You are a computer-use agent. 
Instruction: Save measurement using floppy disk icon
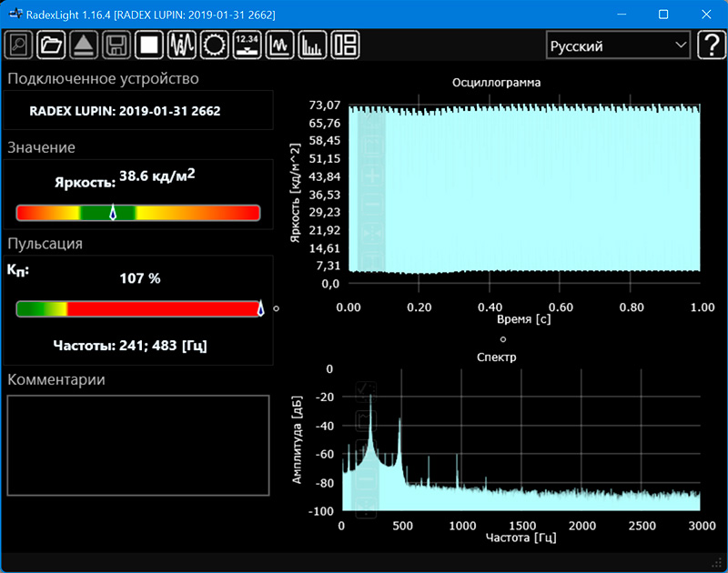pos(116,45)
